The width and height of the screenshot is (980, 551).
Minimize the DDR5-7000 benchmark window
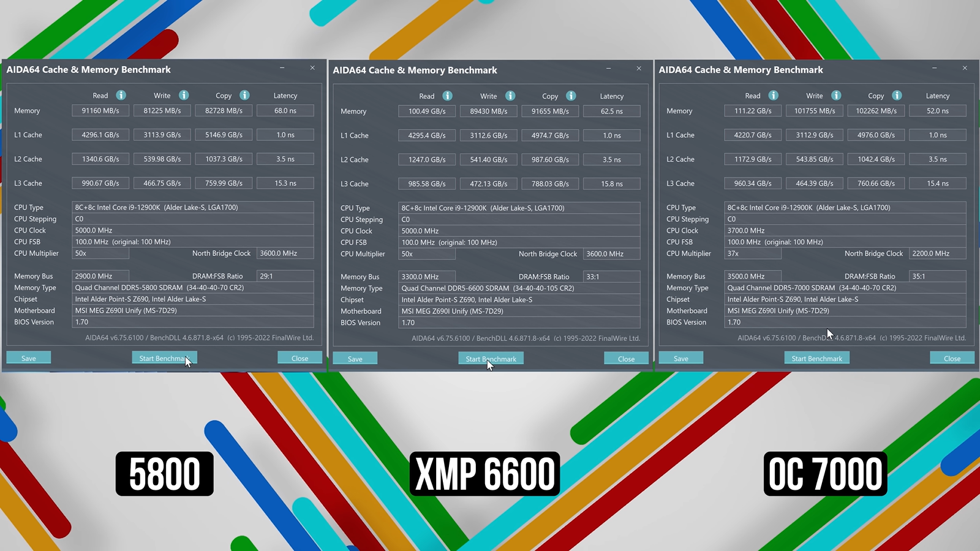pos(934,68)
